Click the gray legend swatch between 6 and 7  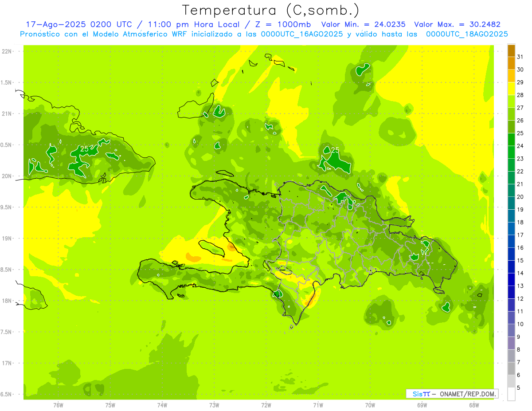pos(511,369)
